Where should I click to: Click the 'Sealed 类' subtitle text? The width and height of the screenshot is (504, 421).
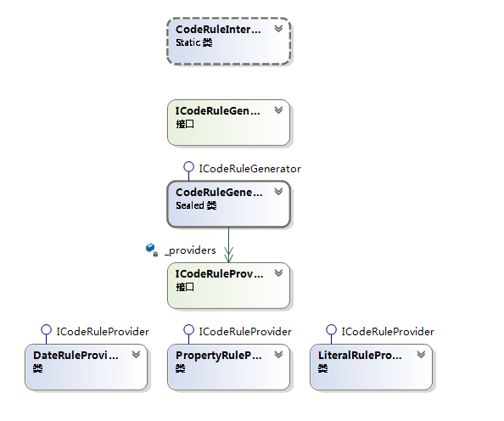click(x=196, y=205)
